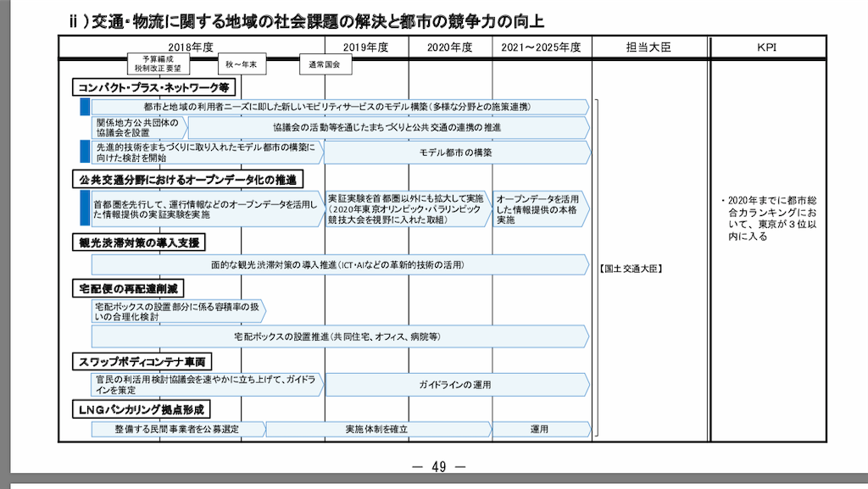Select the 2019年度 column header
Screen dimensions: 868x489
(366, 47)
